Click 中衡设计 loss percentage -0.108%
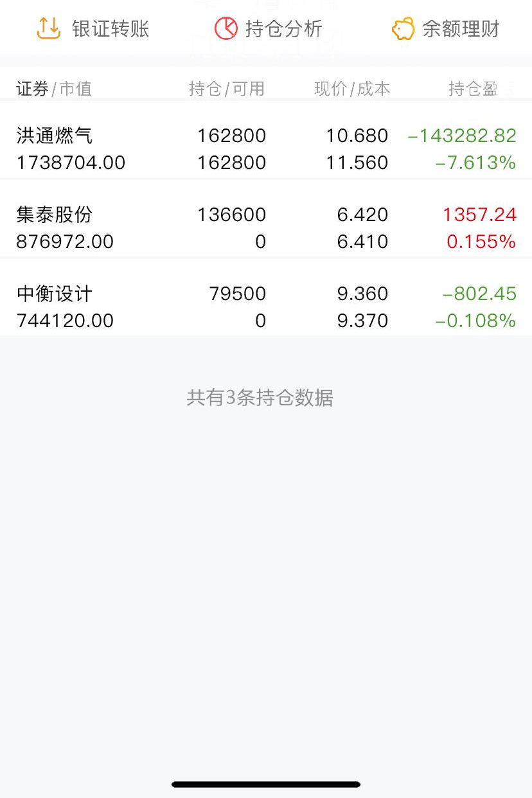 pos(475,321)
